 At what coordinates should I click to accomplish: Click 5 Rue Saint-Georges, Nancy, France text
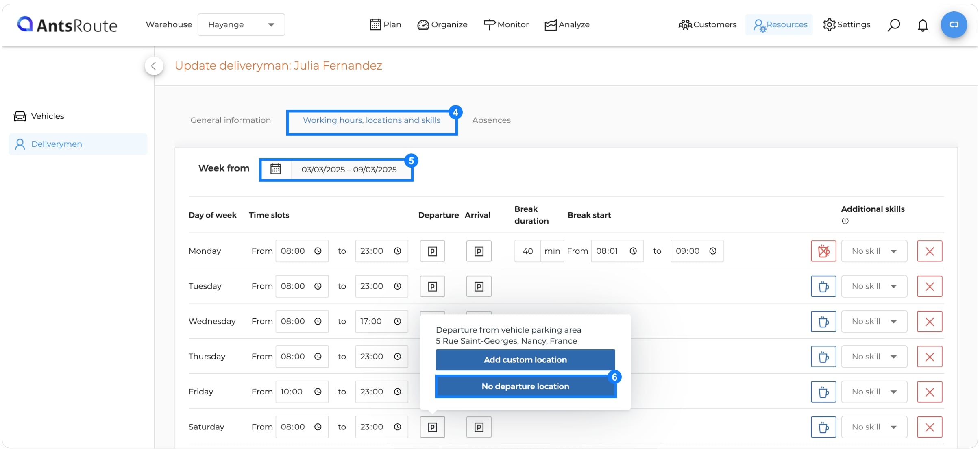tap(506, 341)
